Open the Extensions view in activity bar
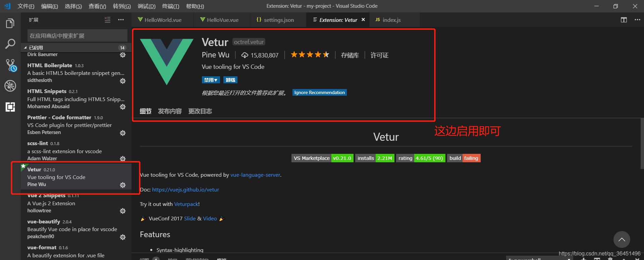The height and width of the screenshot is (260, 644). click(10, 107)
